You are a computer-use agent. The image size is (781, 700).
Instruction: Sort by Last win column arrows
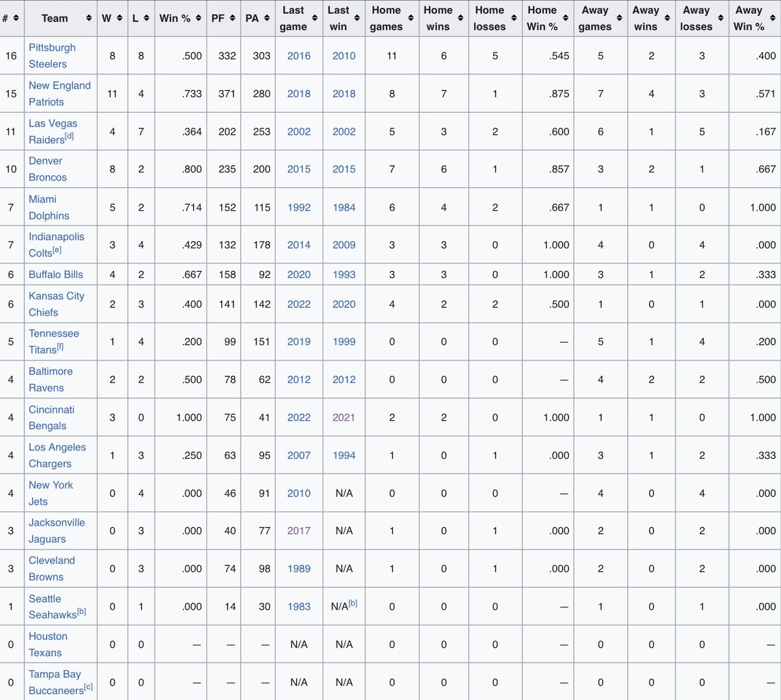356,18
